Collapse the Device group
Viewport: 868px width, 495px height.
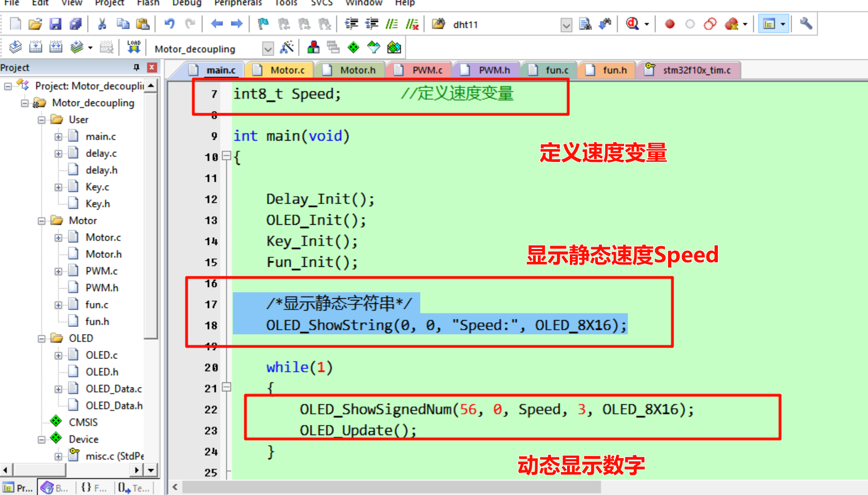coord(41,440)
